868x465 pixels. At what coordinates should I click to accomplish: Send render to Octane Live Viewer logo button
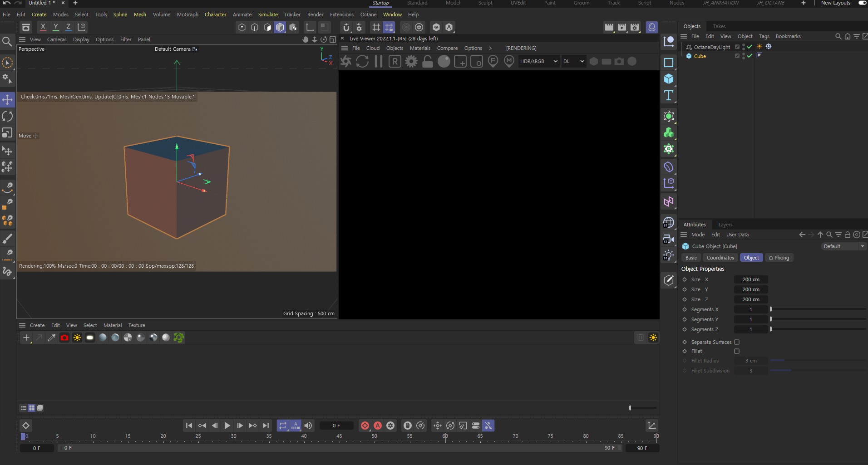coord(346,61)
